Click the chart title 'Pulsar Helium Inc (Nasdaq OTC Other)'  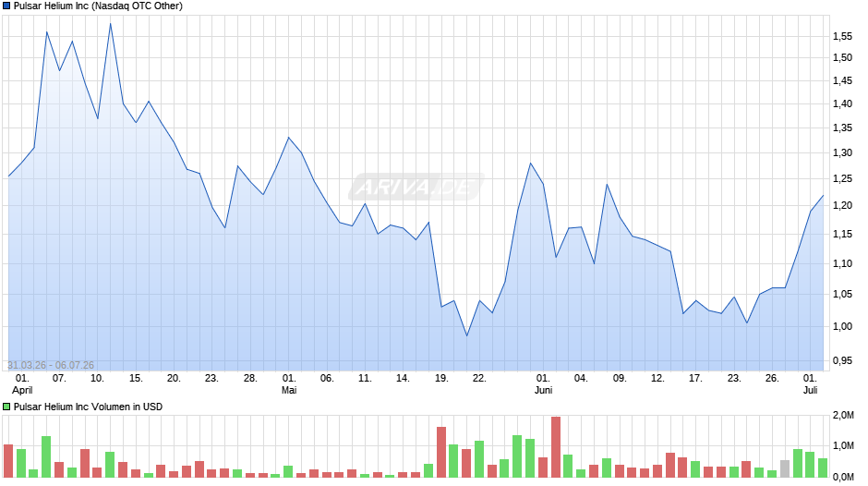98,6
